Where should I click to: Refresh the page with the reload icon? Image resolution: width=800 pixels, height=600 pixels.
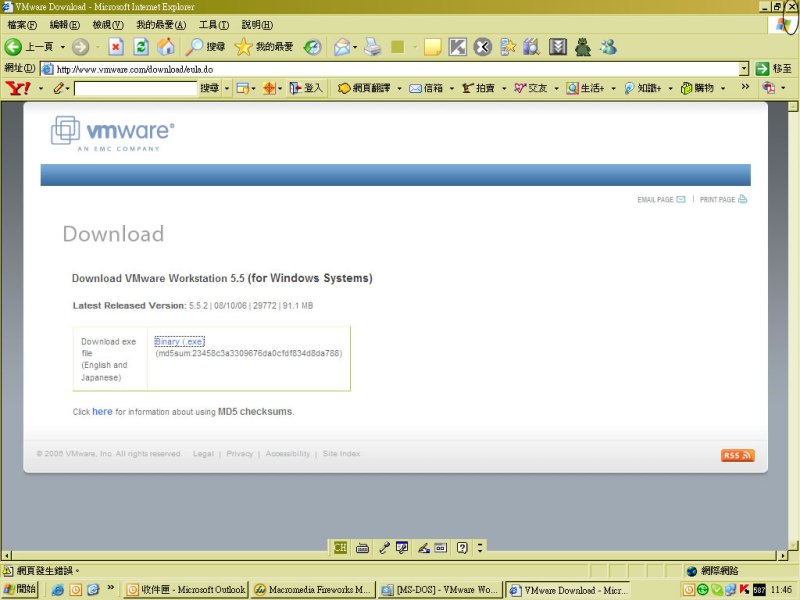pos(141,47)
